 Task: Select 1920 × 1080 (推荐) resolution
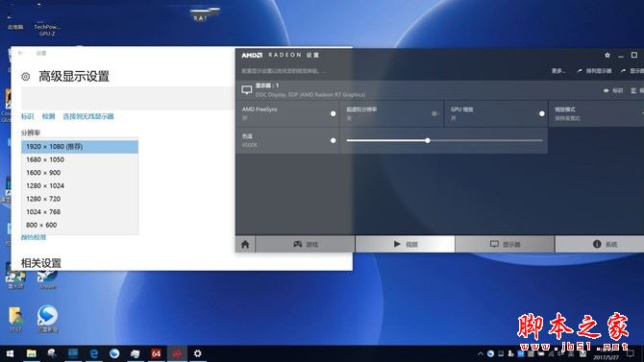click(x=80, y=147)
